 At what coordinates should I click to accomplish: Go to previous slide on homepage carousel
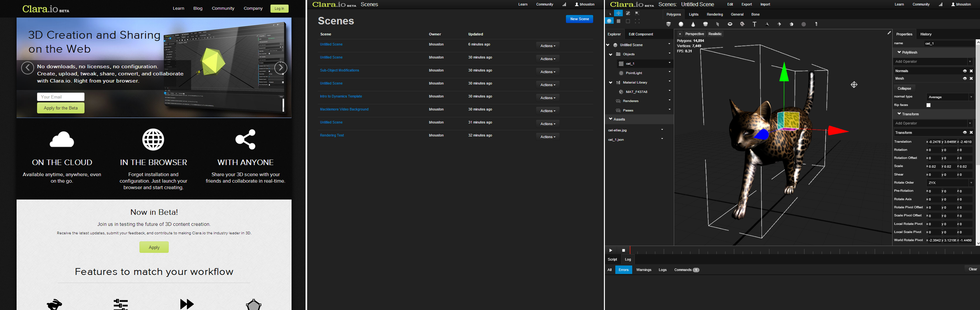point(27,68)
